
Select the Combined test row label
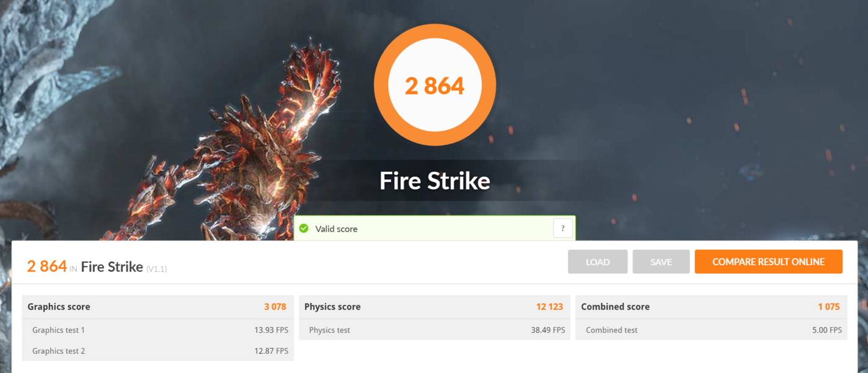(611, 330)
